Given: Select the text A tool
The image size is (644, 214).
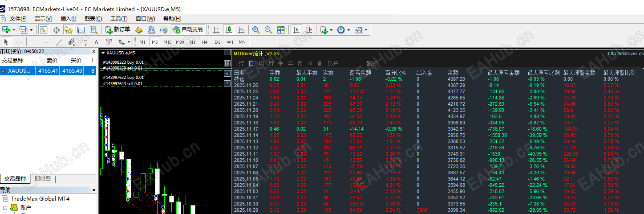Looking at the screenshot, I should 96,42.
